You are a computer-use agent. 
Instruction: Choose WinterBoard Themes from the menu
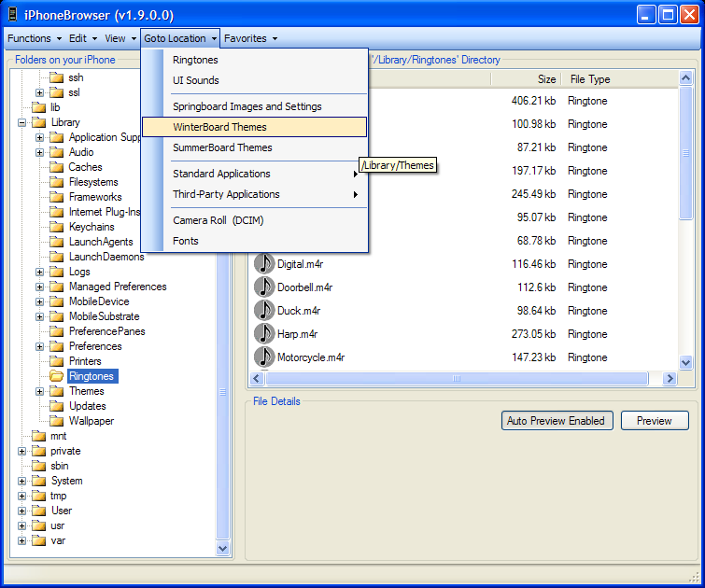pyautogui.click(x=219, y=127)
